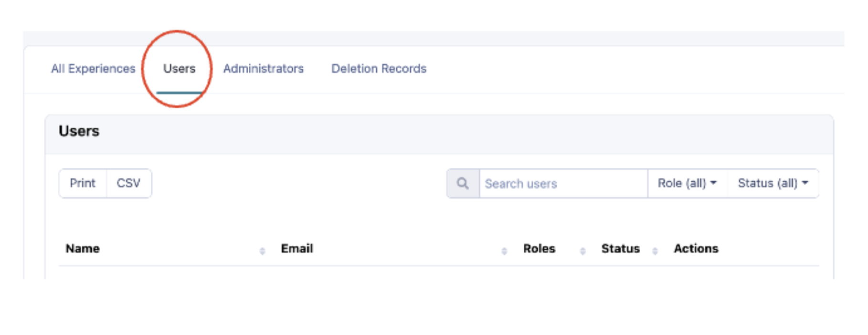Select the circled Users tab

click(x=179, y=69)
